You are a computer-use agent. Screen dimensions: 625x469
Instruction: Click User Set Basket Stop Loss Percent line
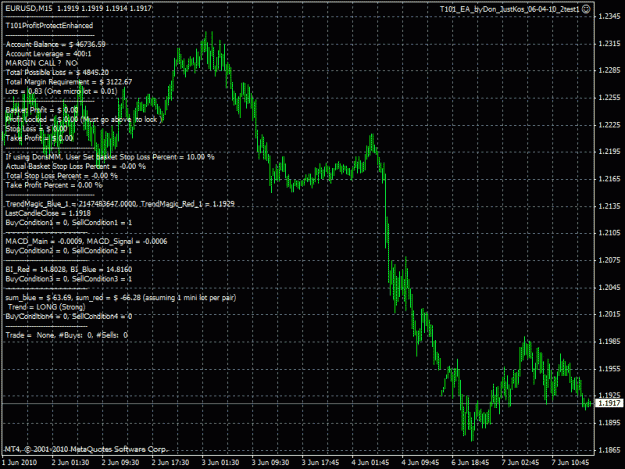tap(110, 157)
